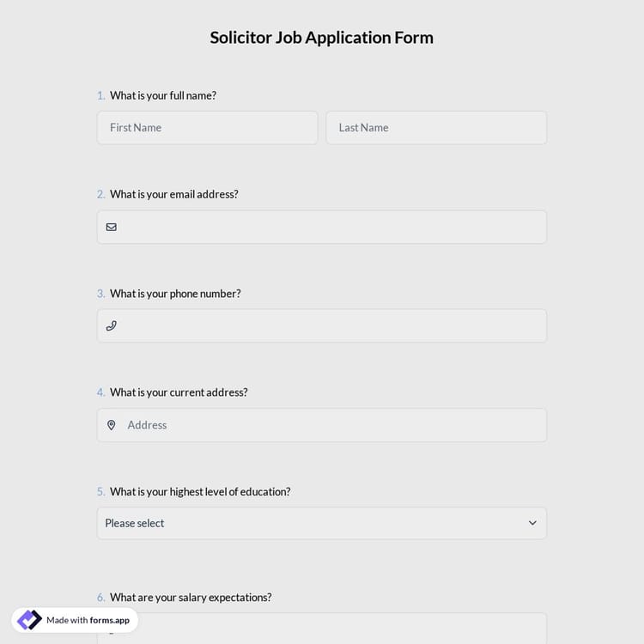The width and height of the screenshot is (644, 644).
Task: Click the "What is your full name?" label
Action: (163, 95)
